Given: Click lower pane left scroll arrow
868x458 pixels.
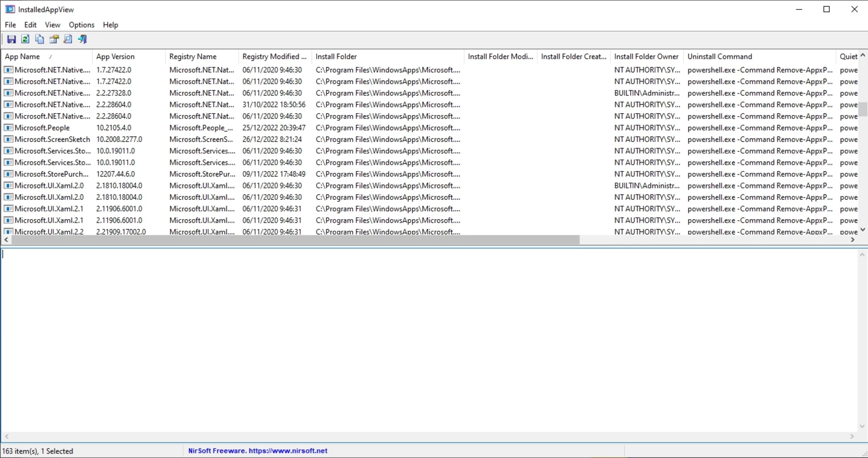Looking at the screenshot, I should [6, 436].
